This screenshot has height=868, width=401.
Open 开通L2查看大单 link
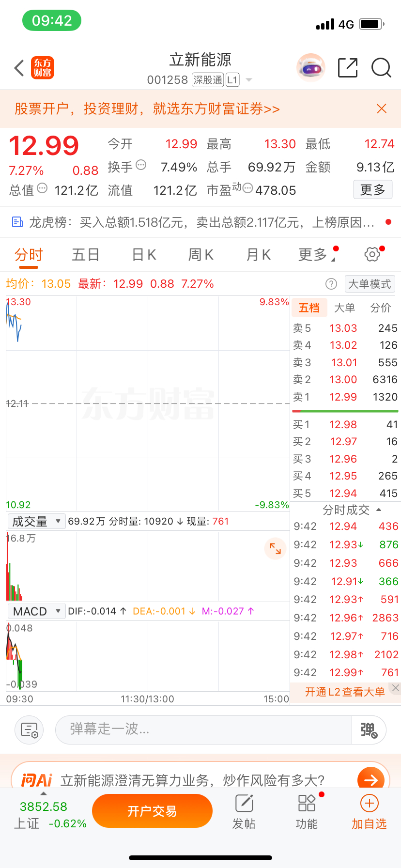click(345, 692)
